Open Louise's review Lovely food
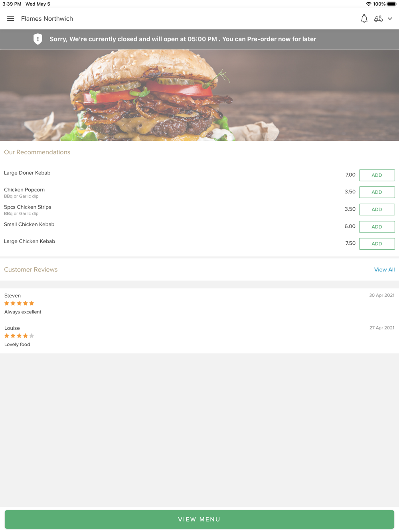The width and height of the screenshot is (399, 532). click(x=17, y=345)
